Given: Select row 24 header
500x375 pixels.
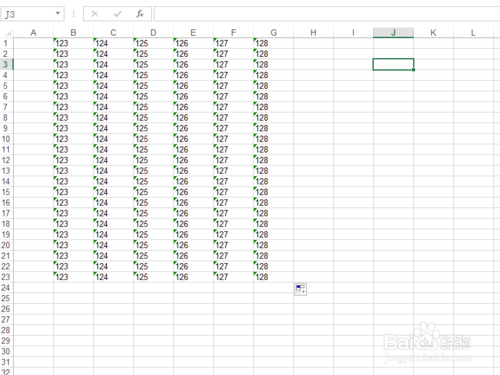Looking at the screenshot, I should pos(6,288).
